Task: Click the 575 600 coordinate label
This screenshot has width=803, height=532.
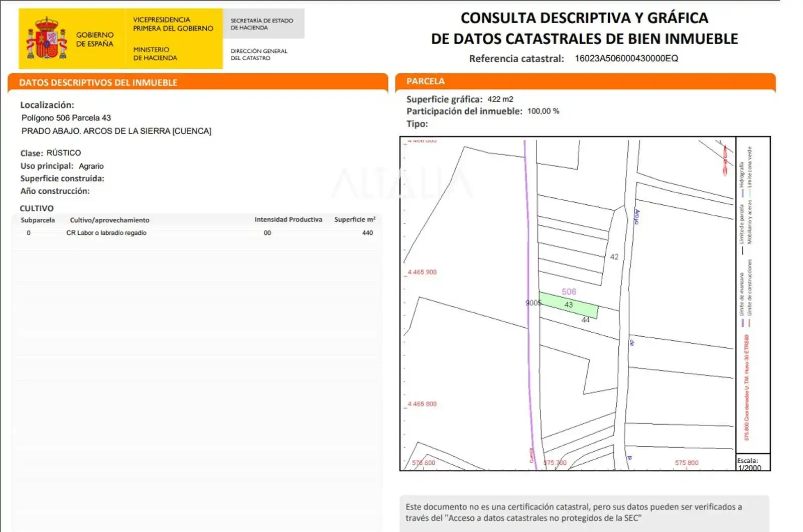Action: (424, 463)
